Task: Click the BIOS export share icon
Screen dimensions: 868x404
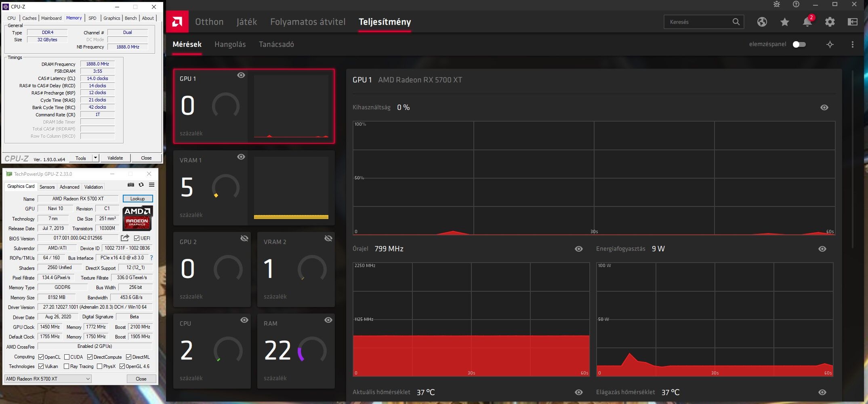Action: coord(125,238)
